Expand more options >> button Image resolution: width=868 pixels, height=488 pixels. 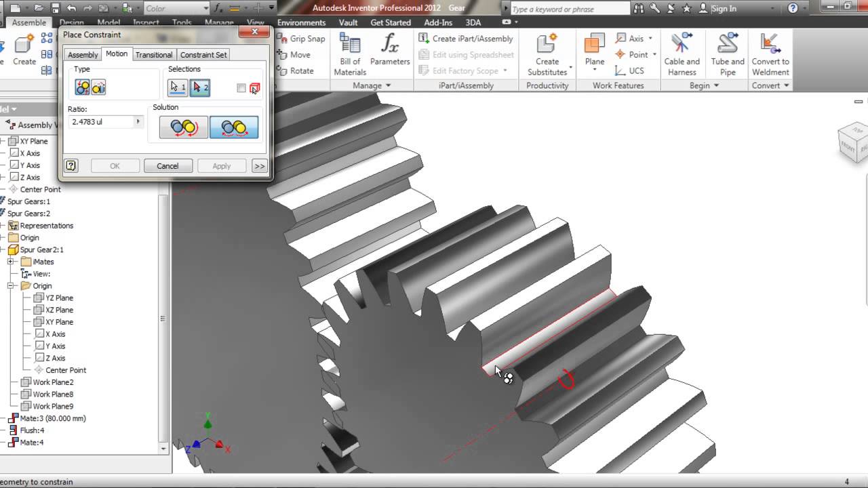click(x=260, y=166)
